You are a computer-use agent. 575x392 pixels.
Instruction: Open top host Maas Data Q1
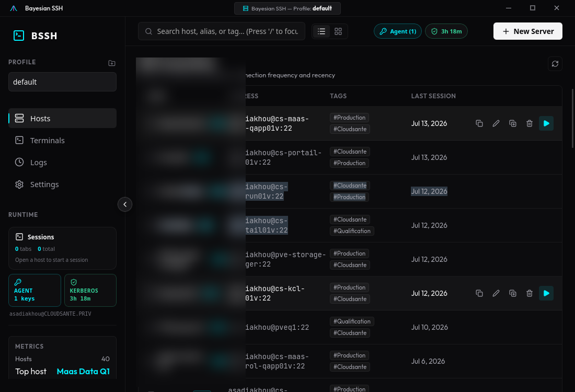(83, 372)
